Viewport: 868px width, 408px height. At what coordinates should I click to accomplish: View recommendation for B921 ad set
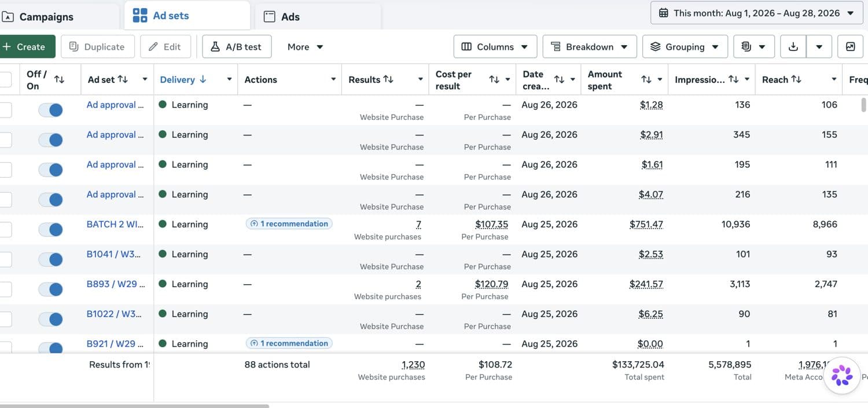pyautogui.click(x=289, y=343)
